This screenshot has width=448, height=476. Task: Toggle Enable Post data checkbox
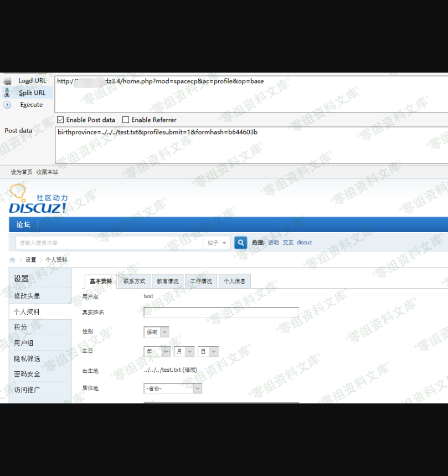click(61, 120)
